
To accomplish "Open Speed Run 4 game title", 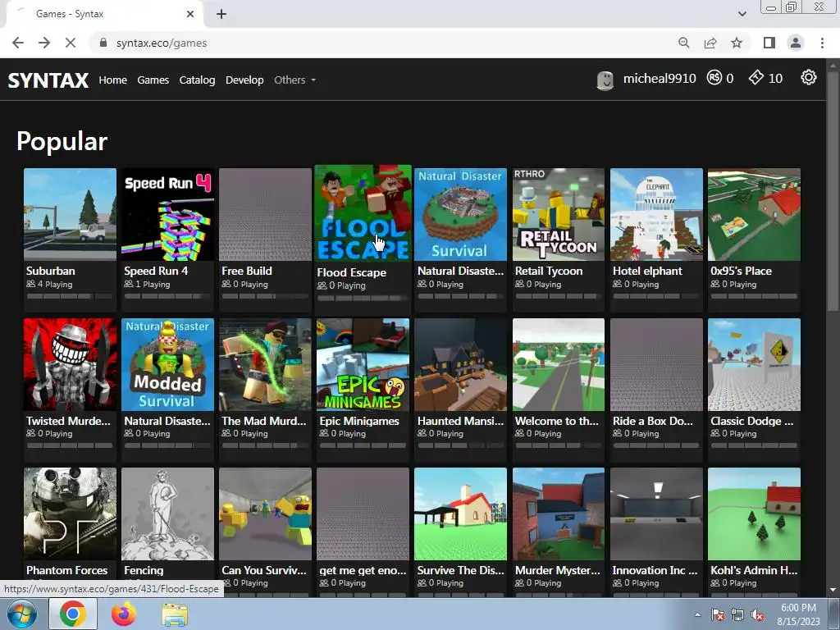I will point(156,271).
